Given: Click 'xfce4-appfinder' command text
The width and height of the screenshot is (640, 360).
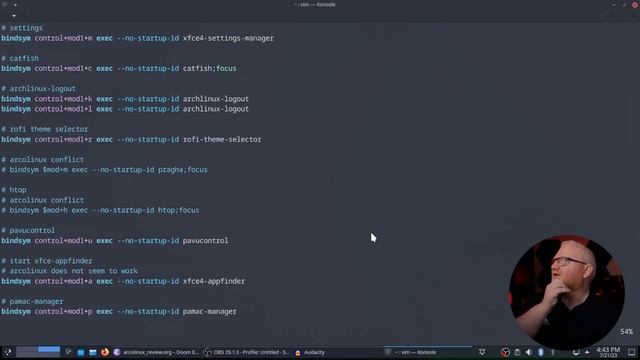Looking at the screenshot, I should [214, 281].
